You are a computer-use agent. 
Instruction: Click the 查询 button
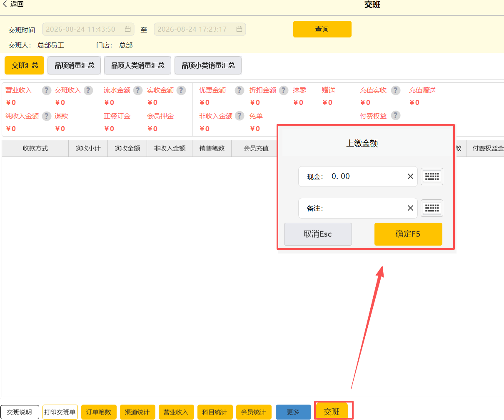(x=322, y=29)
